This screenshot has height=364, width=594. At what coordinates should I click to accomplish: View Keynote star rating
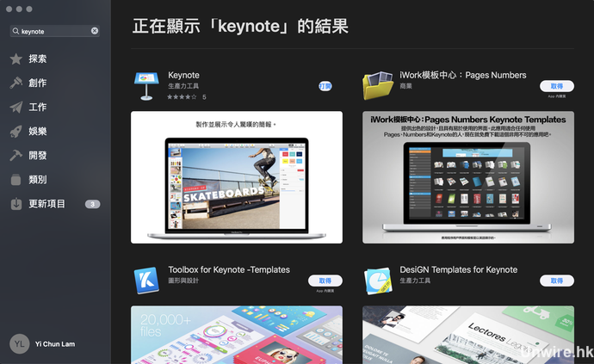click(x=182, y=97)
